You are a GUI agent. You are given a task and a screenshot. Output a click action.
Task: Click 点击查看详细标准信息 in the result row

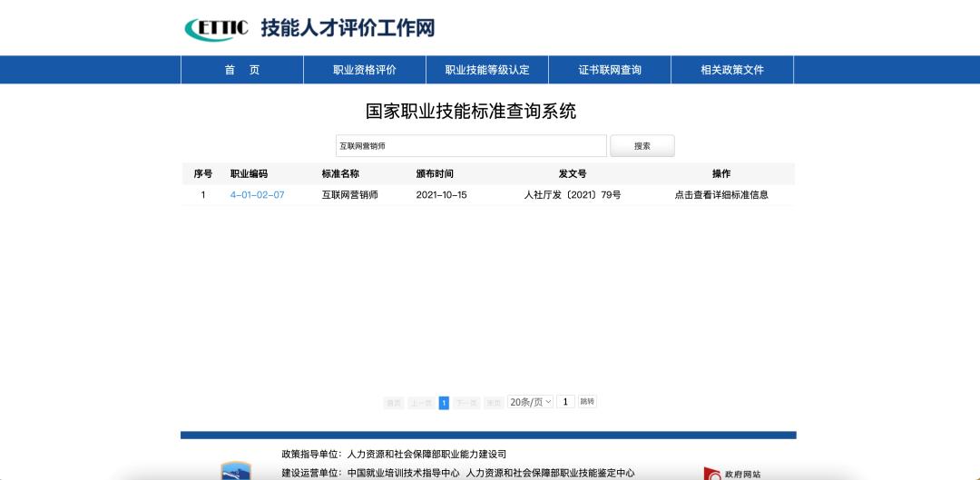coord(721,195)
